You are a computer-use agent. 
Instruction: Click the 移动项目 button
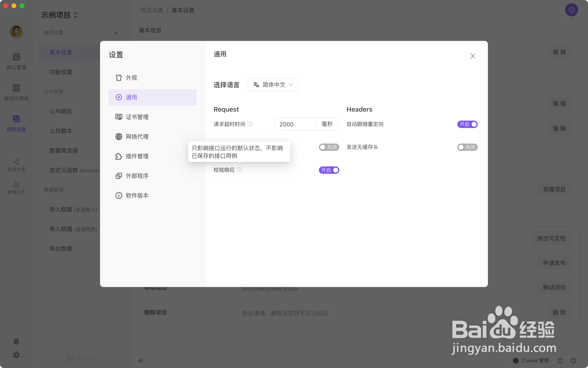tap(554, 287)
